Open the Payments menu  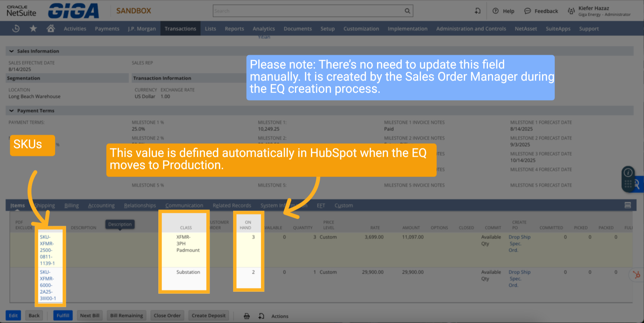click(107, 29)
